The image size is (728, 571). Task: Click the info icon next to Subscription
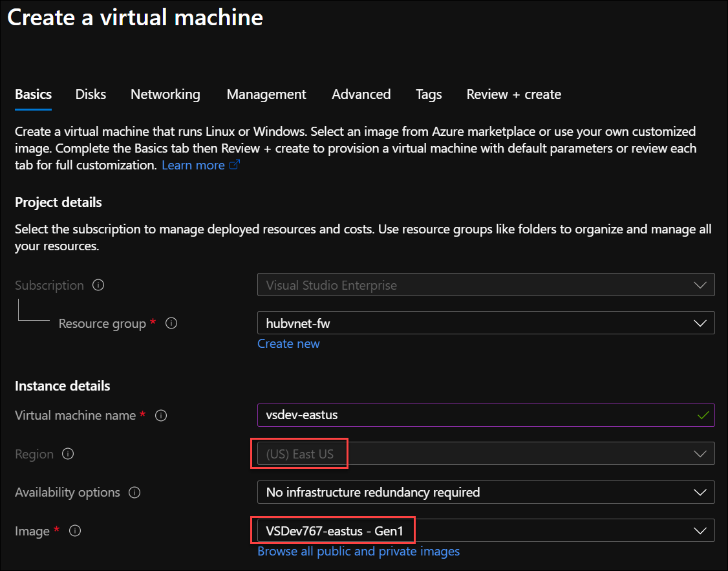(98, 285)
